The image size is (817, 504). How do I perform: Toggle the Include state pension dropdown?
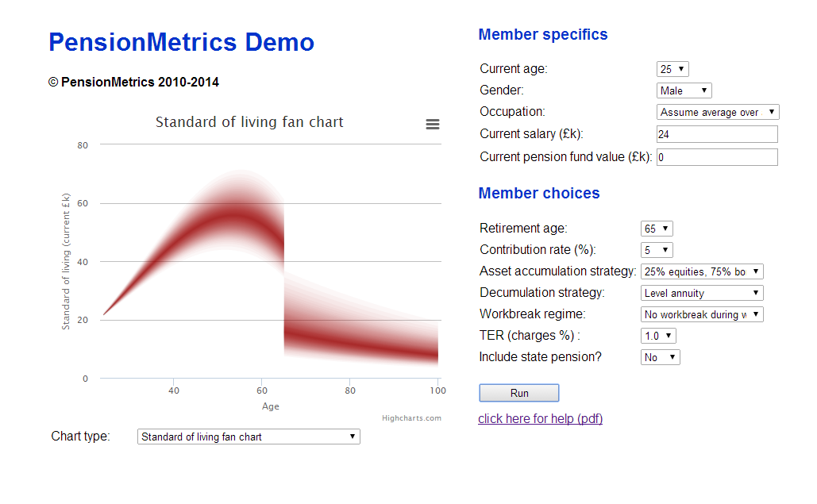660,357
